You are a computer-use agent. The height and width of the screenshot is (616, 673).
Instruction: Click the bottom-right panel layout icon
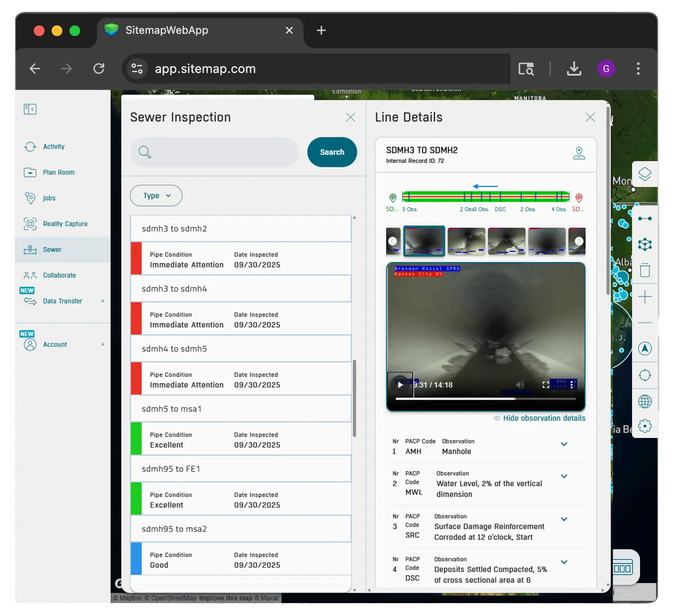tap(623, 568)
